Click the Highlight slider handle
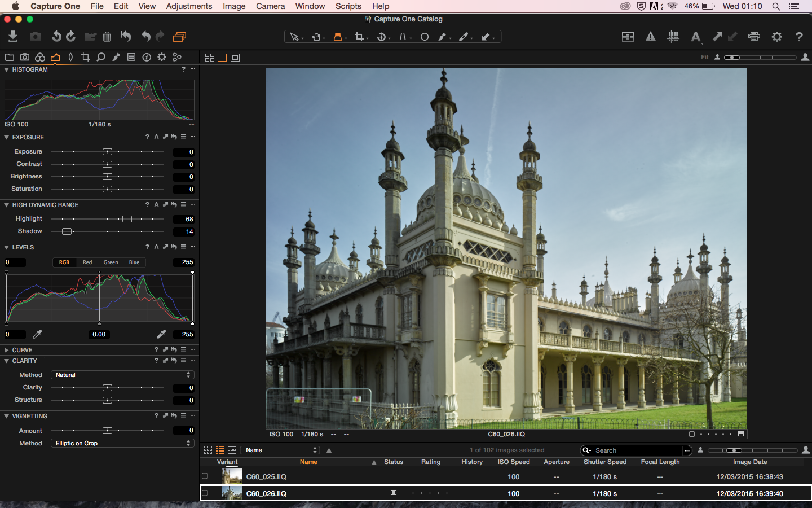 tap(127, 219)
